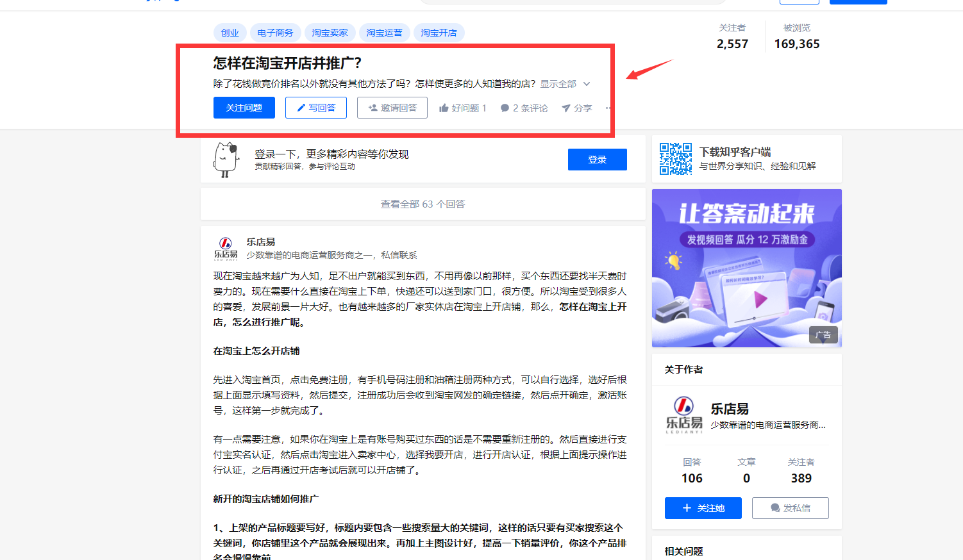Click the 分享 share icon
963x560 pixels.
pyautogui.click(x=566, y=108)
